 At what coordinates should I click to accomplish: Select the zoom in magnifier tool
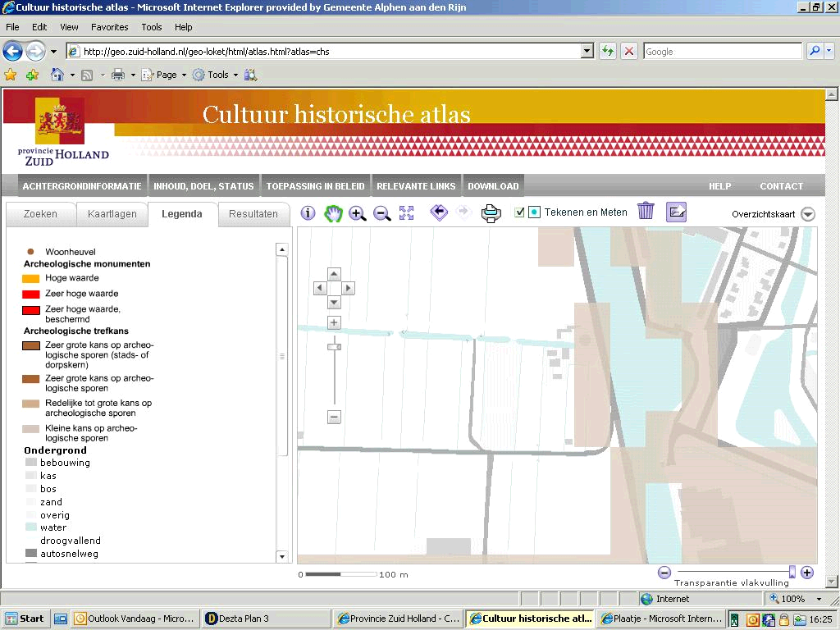point(358,214)
